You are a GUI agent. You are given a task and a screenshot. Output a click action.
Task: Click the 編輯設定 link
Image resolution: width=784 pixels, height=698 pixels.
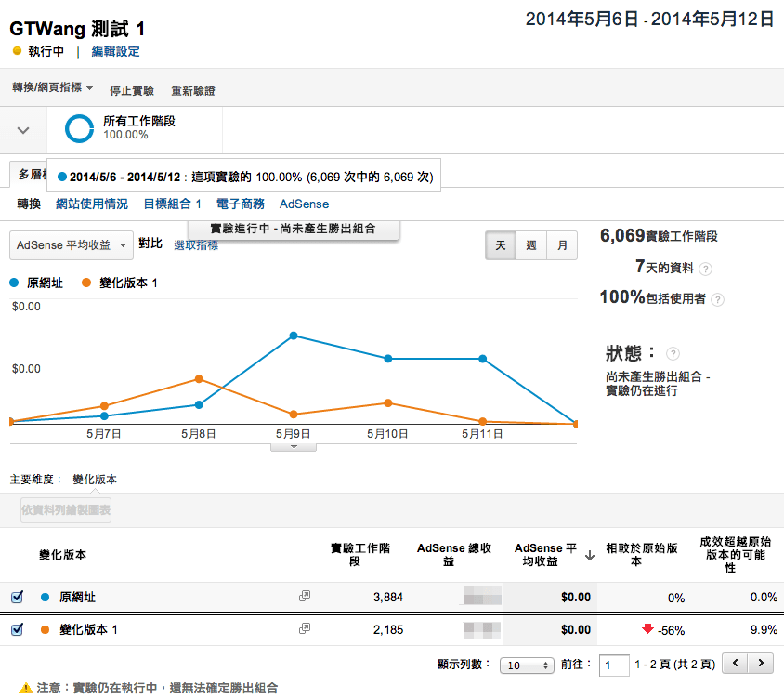(115, 51)
